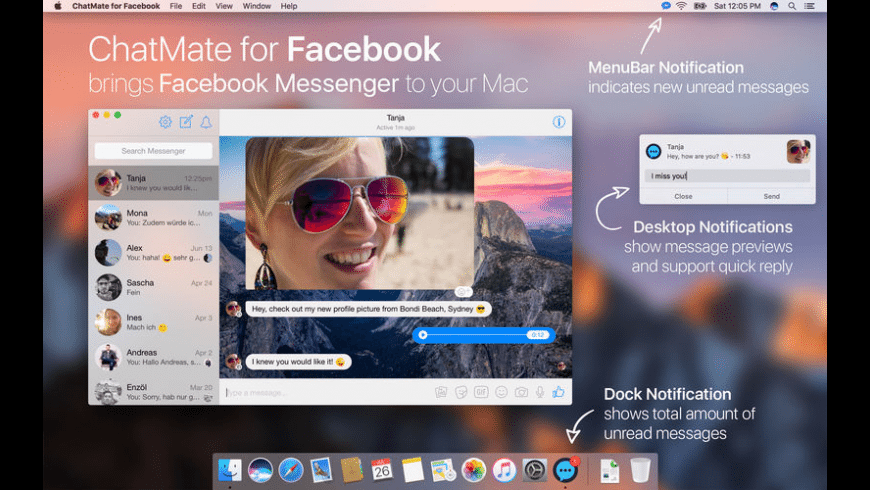870x490 pixels.
Task: Open Siri from the menu bar
Action: [774, 6]
